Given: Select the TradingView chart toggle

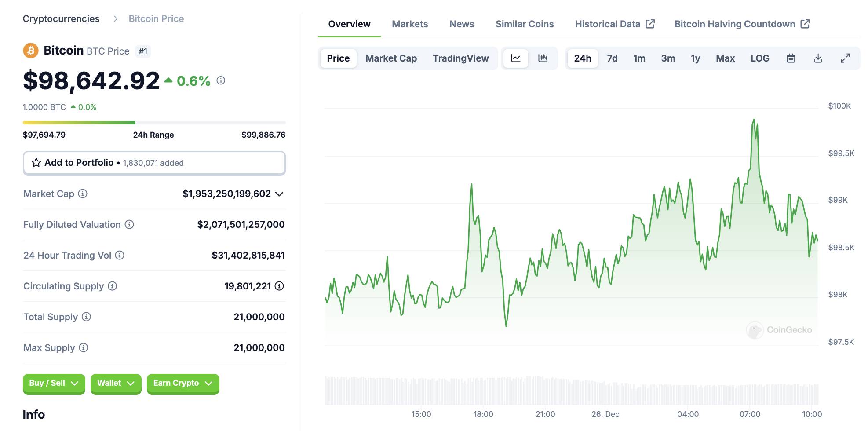Looking at the screenshot, I should click(x=460, y=58).
